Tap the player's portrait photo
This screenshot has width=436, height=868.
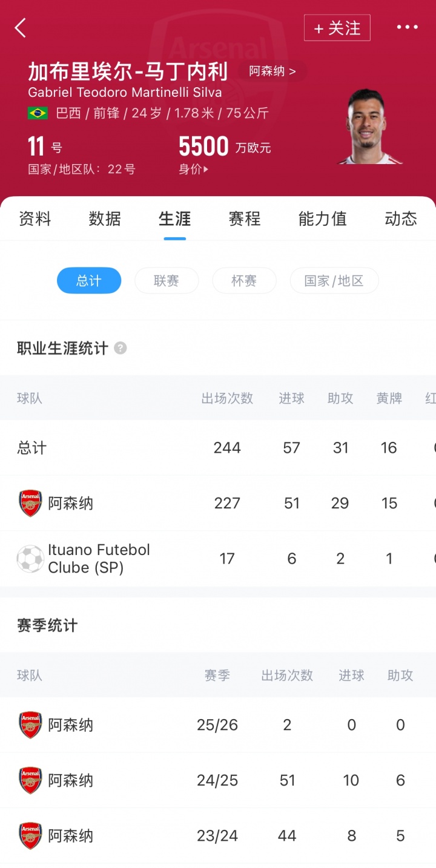[369, 127]
